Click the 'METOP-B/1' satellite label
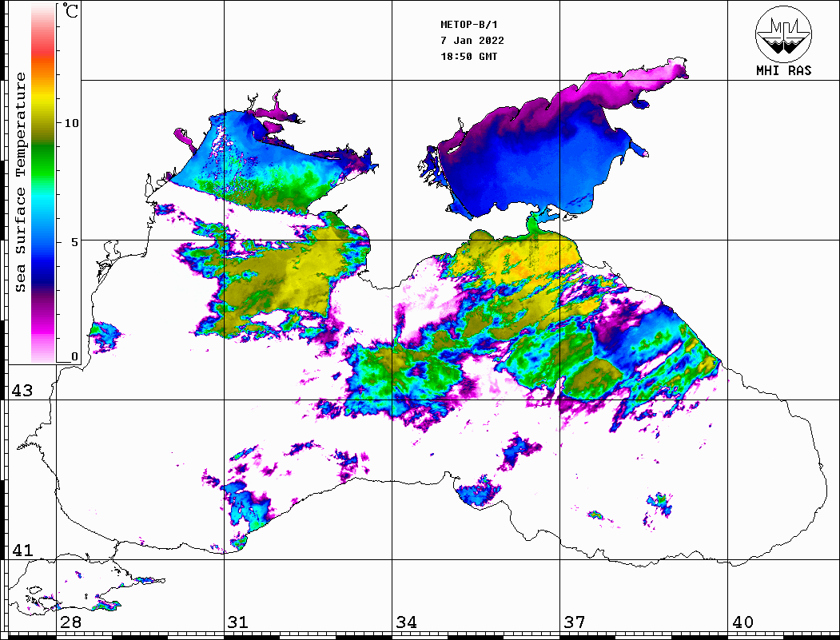Screen dimensions: 840x640 click(468, 25)
